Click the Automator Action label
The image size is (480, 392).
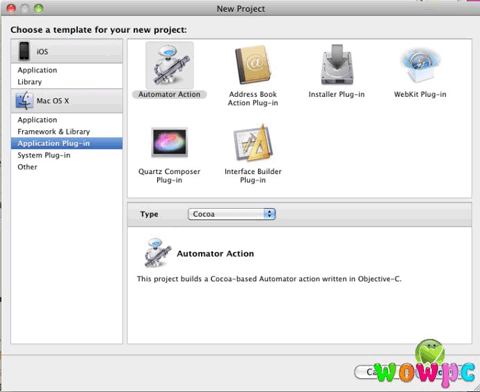170,94
